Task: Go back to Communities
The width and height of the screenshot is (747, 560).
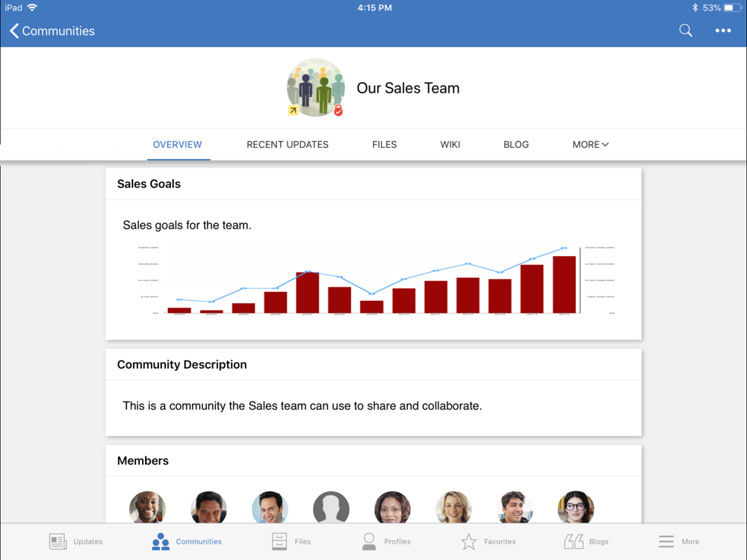Action: coord(52,31)
